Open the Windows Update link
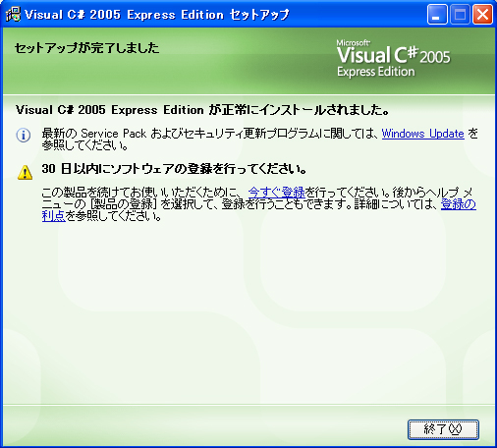This screenshot has height=448, width=497. pyautogui.click(x=423, y=134)
